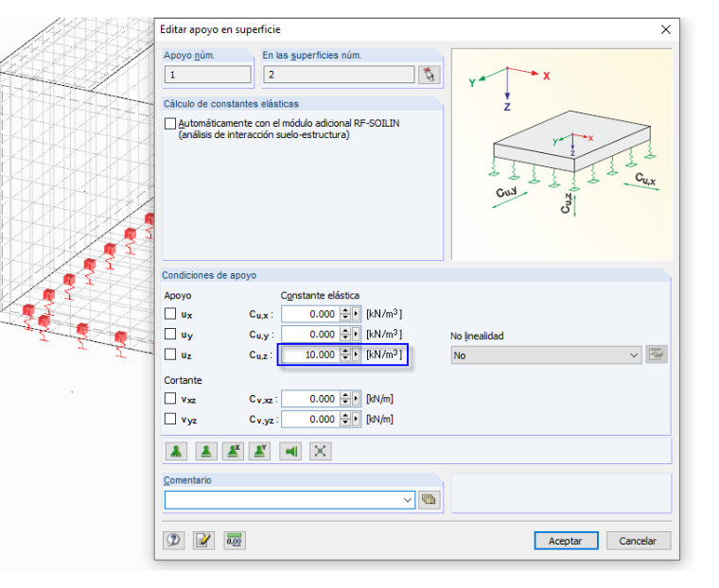Click the edit notes pencil icon
The image size is (719, 588).
[x=203, y=541]
